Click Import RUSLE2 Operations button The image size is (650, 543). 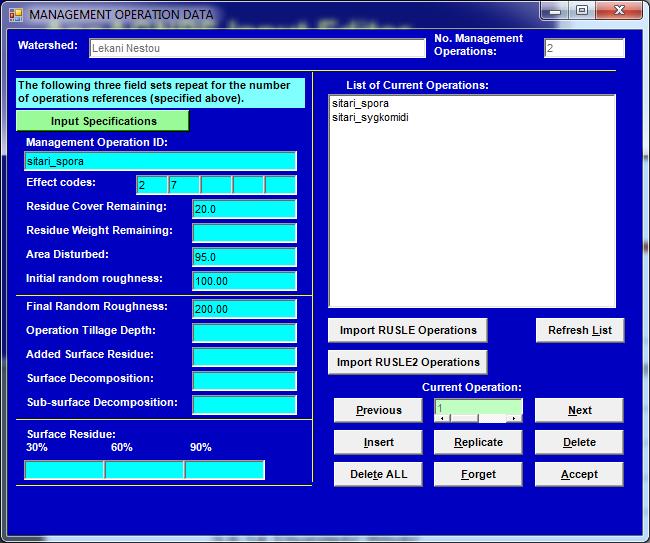pyautogui.click(x=408, y=362)
